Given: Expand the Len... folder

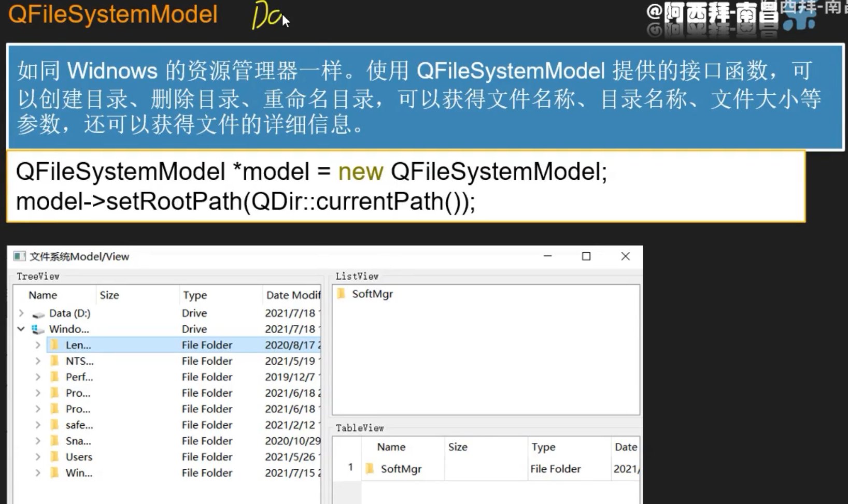Looking at the screenshot, I should coord(38,345).
